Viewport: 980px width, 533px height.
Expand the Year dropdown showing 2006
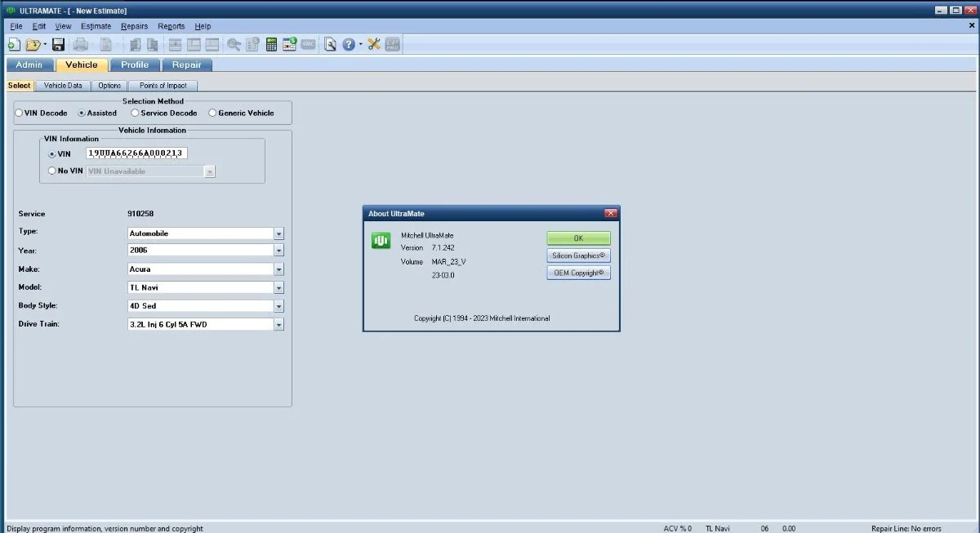click(x=278, y=251)
